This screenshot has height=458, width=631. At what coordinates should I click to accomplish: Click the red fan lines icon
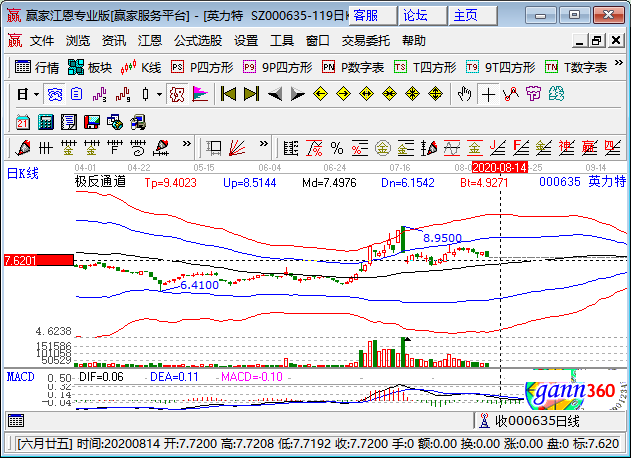[237, 149]
